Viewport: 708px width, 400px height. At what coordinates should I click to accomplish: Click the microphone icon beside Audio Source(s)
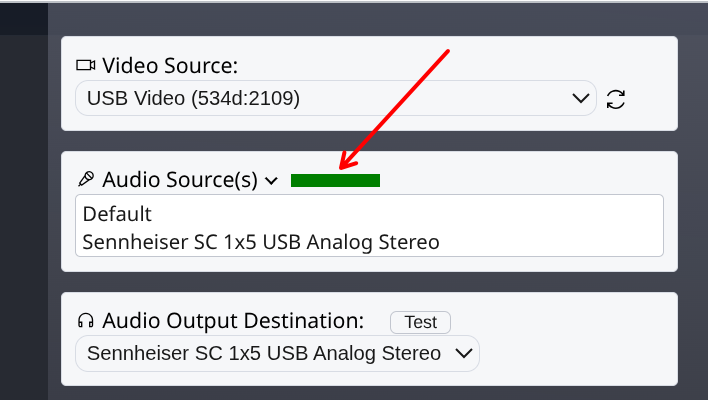86,180
